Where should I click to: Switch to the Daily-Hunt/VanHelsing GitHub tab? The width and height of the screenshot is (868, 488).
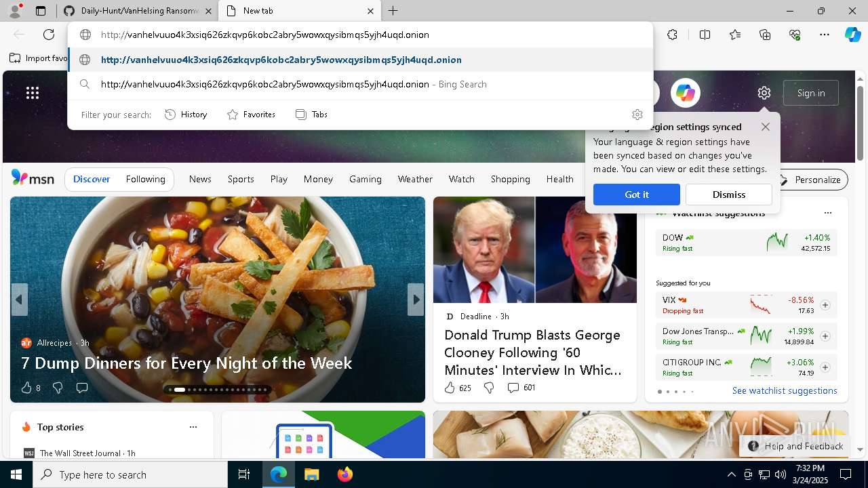click(139, 11)
